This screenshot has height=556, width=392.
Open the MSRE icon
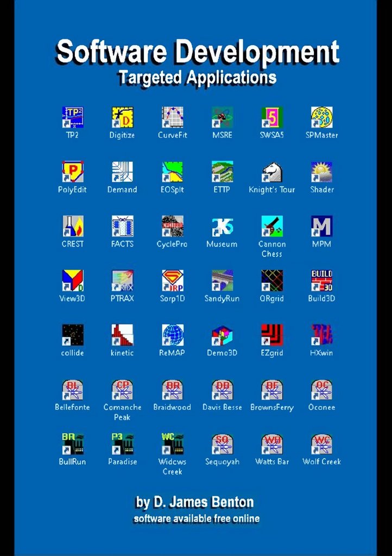pos(222,117)
